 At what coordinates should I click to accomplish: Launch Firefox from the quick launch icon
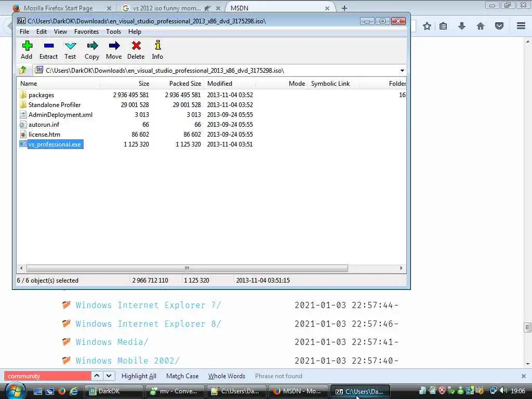tap(62, 391)
